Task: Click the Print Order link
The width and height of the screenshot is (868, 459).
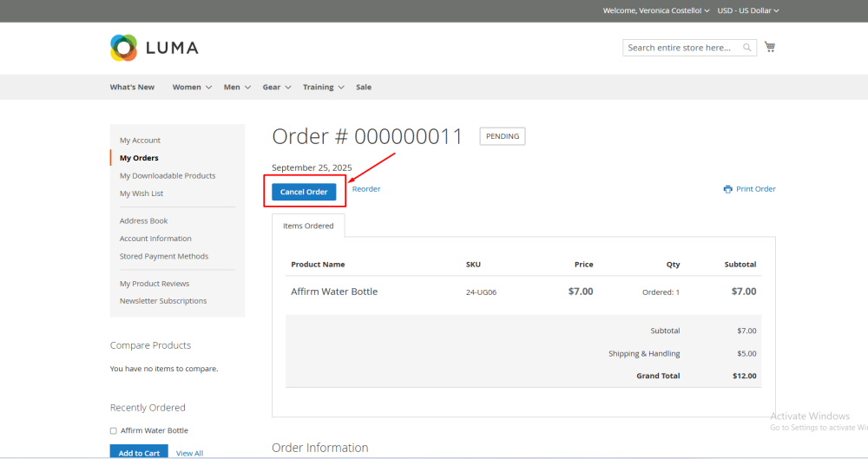Action: point(756,189)
